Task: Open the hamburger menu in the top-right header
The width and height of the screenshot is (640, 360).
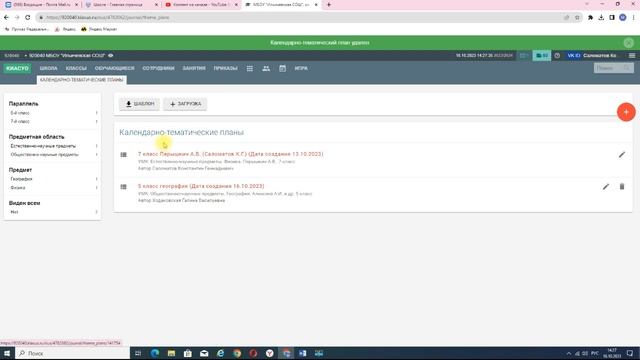Action: point(632,56)
